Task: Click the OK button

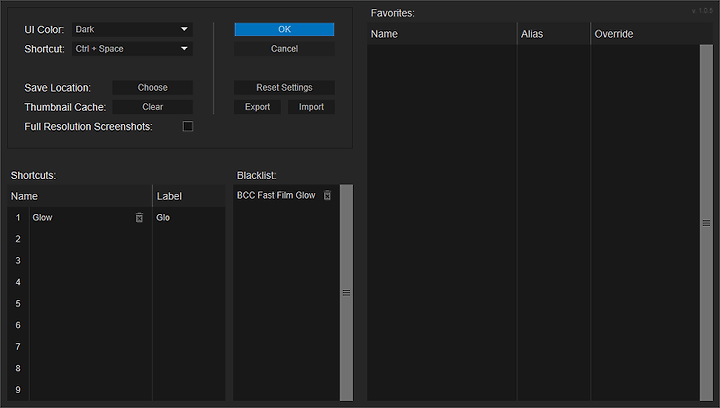Action: [x=284, y=29]
